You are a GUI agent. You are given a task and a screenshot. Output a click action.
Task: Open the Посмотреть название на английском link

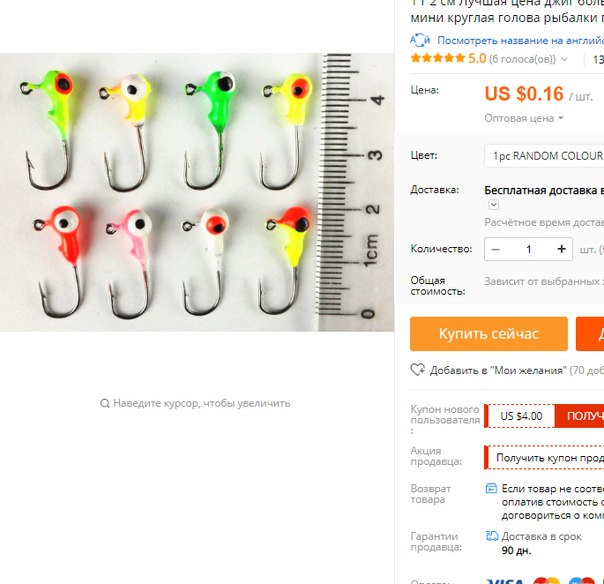click(x=520, y=40)
